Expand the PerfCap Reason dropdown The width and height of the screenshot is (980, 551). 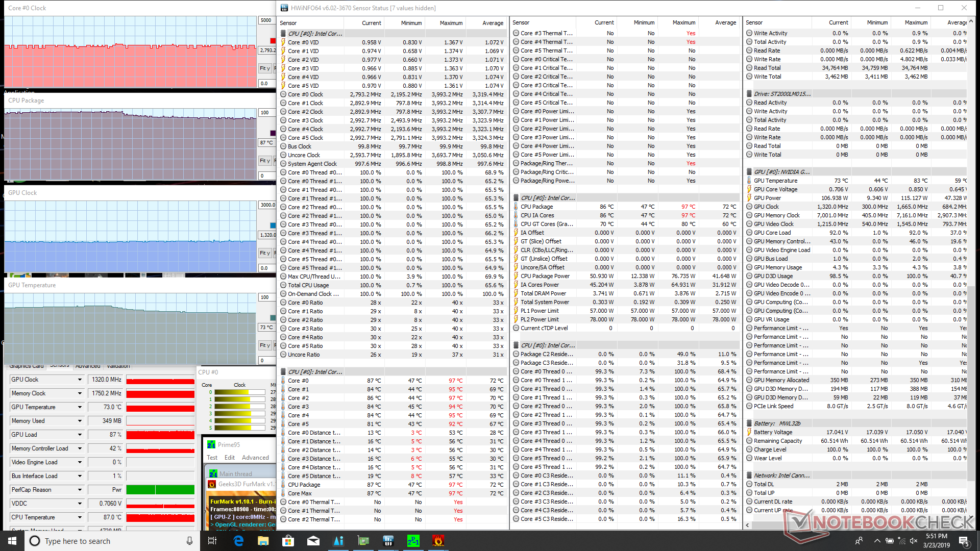pyautogui.click(x=80, y=490)
